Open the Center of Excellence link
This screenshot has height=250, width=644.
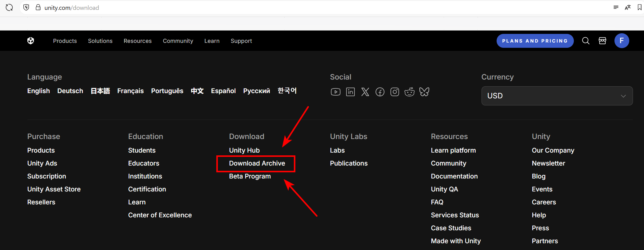(160, 215)
